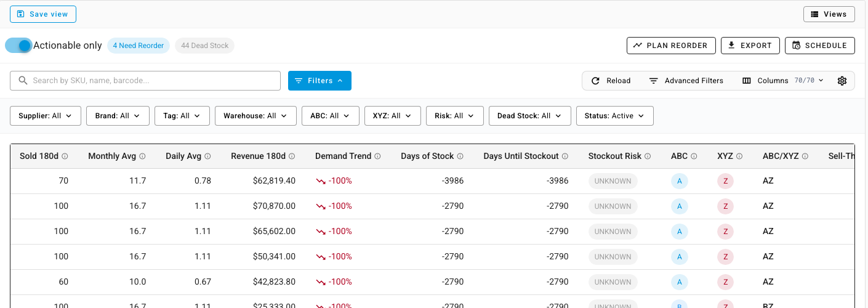Click info icon beside Revenue 180d
This screenshot has height=308, width=868.
(292, 156)
